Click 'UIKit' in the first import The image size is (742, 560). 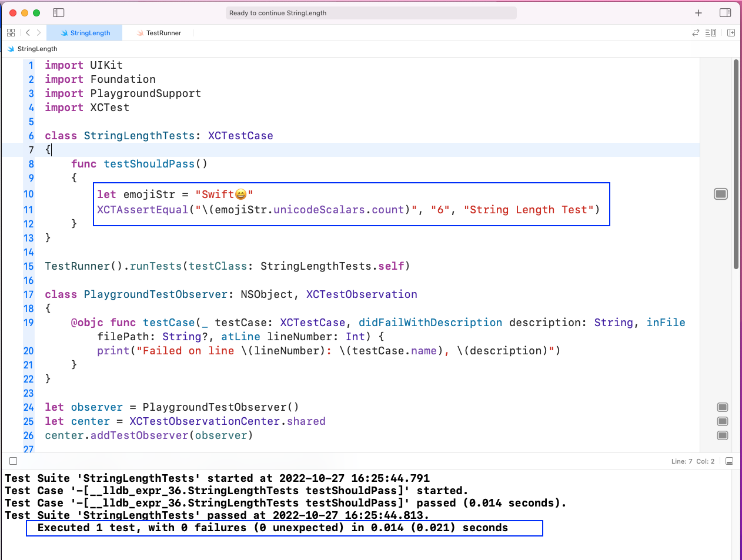click(106, 65)
